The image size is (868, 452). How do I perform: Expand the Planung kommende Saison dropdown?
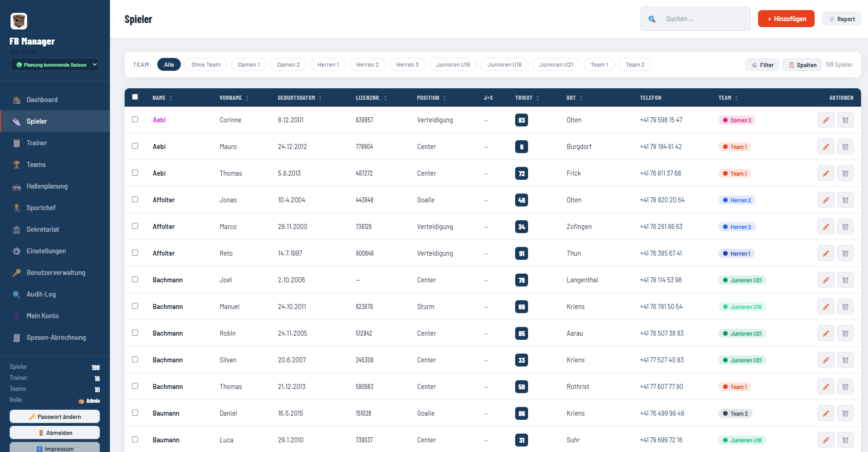55,65
